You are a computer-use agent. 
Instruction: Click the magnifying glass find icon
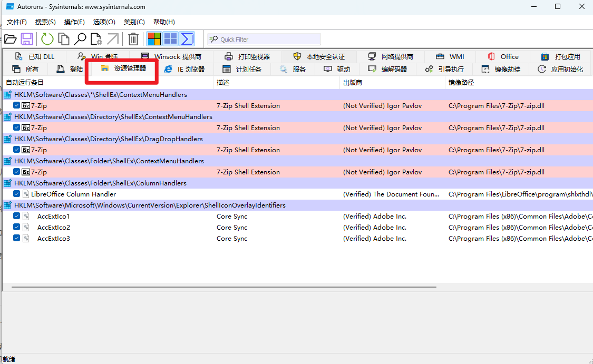(80, 39)
